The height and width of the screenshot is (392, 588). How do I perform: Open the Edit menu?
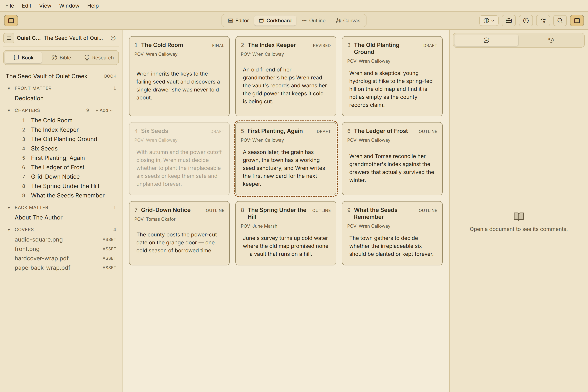pyautogui.click(x=27, y=6)
